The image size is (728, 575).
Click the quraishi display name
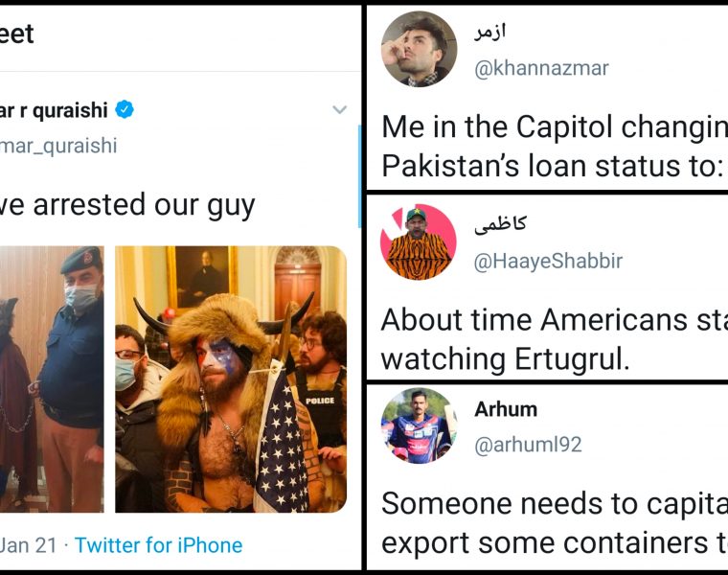pos(57,110)
